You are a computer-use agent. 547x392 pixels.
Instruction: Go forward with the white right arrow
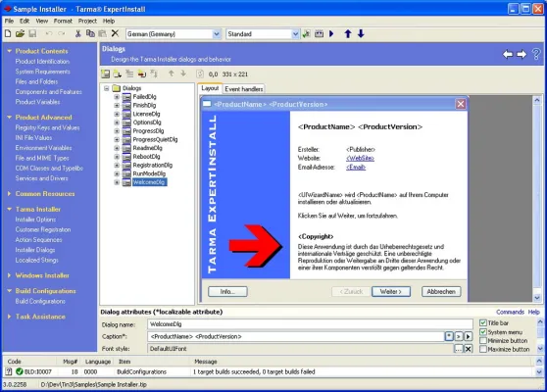pyautogui.click(x=522, y=54)
